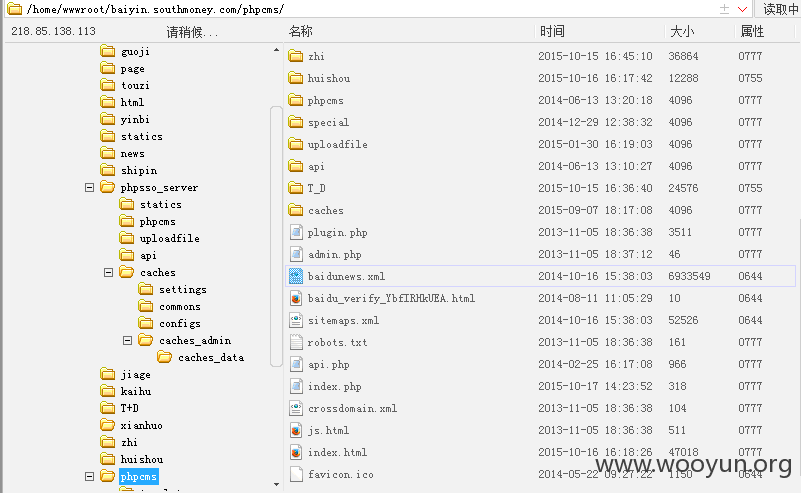Collapse the phpsso_server tree node
The height and width of the screenshot is (493, 801).
[x=89, y=187]
